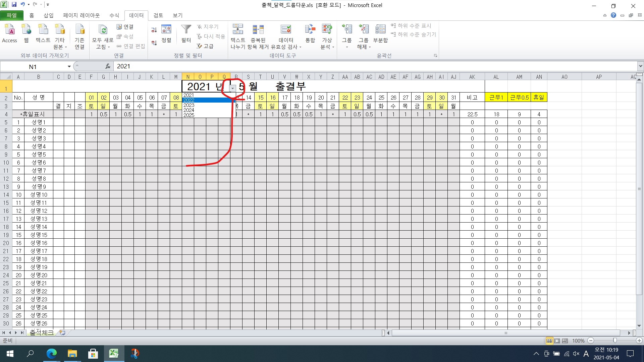
Task: Minimize the ribbon with caret icon
Action: [x=605, y=15]
